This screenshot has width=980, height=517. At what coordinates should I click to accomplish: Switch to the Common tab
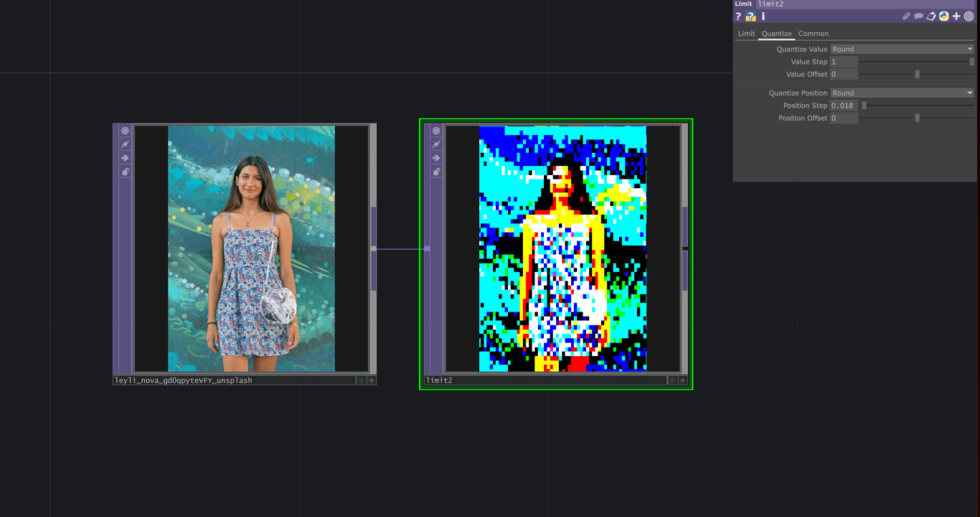tap(813, 33)
